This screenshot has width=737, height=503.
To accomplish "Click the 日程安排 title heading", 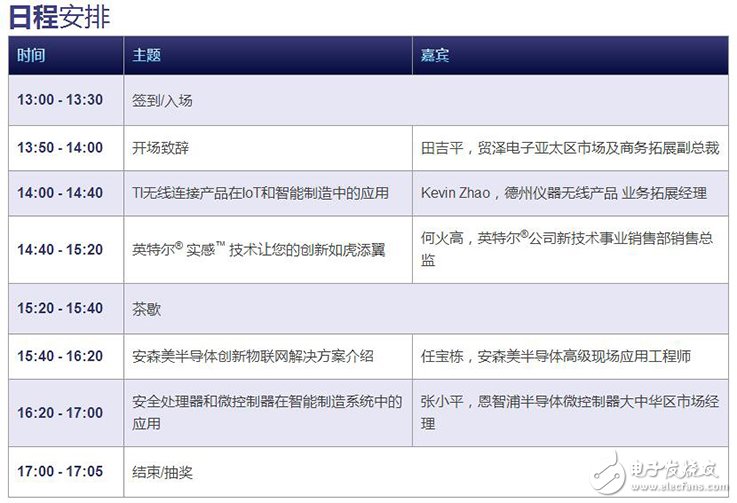I will 58,17.
